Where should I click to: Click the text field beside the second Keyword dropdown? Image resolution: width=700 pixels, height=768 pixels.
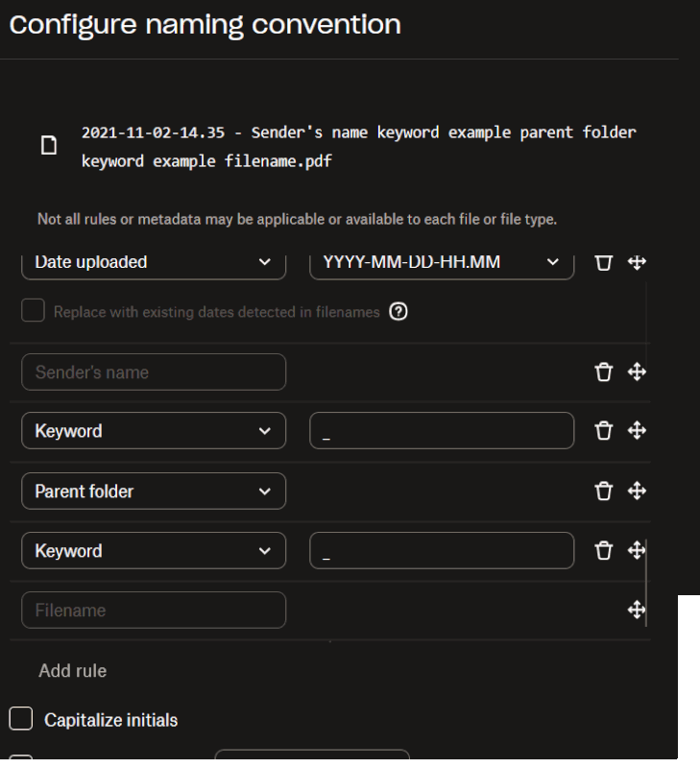click(442, 550)
